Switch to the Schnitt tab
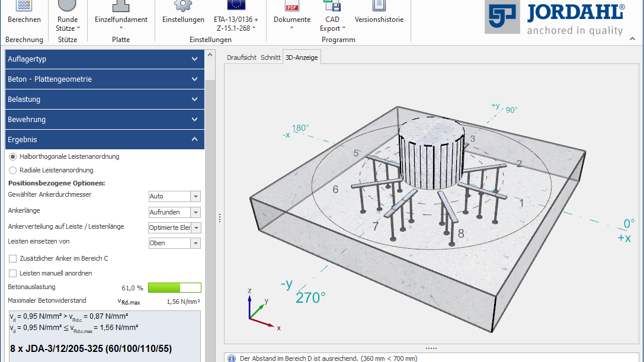 point(271,57)
